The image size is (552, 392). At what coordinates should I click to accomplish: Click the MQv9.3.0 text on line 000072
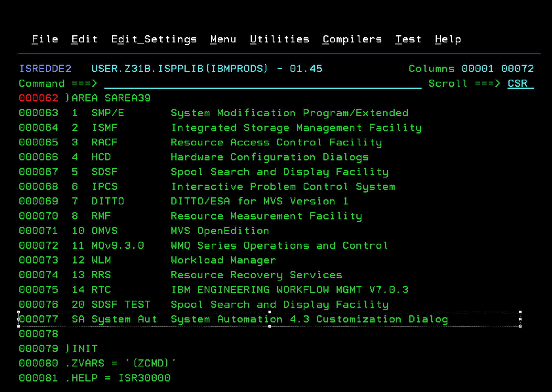[117, 246]
